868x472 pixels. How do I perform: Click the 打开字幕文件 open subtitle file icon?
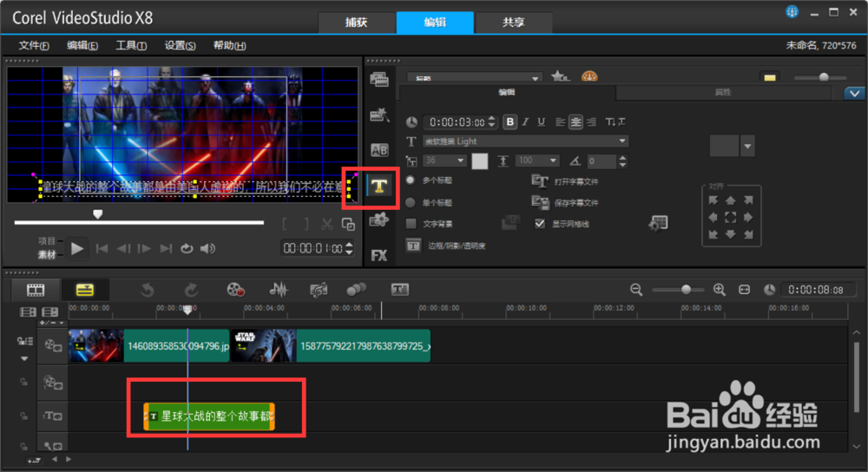click(x=540, y=181)
